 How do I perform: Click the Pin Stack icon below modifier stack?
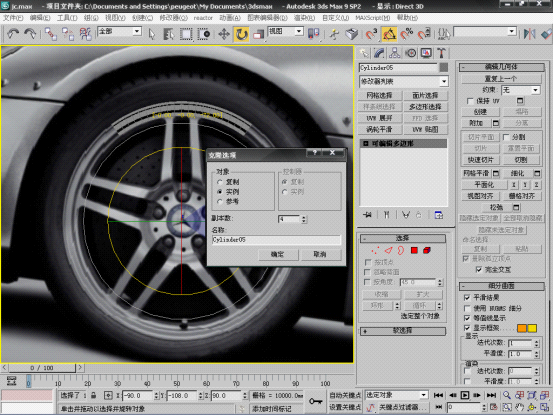pos(367,215)
